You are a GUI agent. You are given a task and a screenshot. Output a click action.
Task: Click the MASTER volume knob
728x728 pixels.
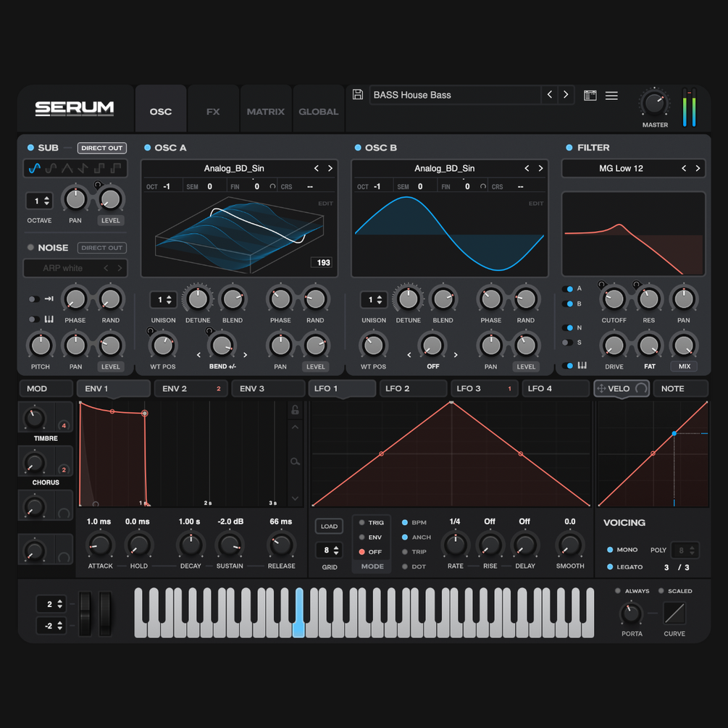point(655,103)
